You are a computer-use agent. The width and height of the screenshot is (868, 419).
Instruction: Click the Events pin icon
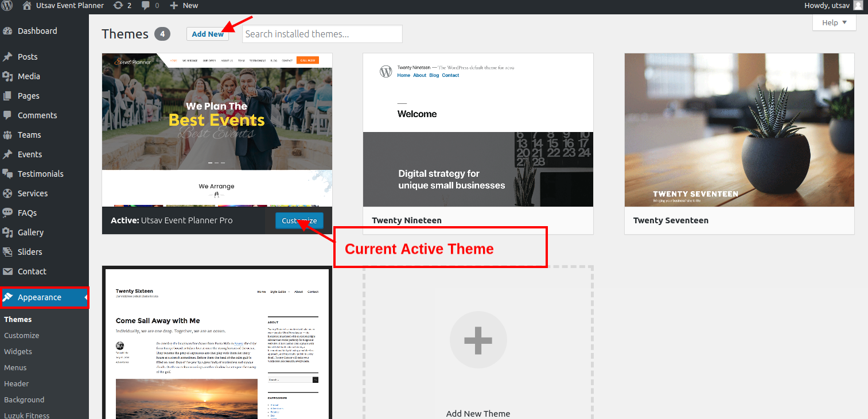click(x=7, y=154)
